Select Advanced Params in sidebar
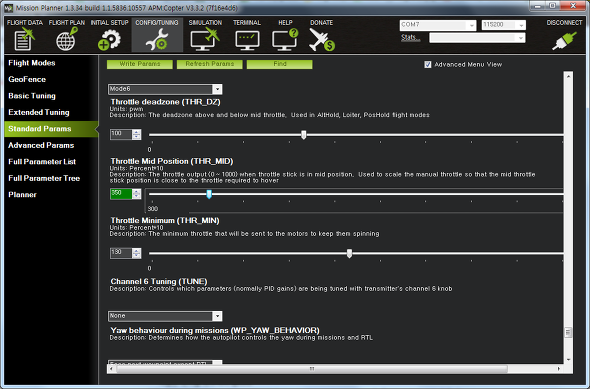 coord(41,145)
